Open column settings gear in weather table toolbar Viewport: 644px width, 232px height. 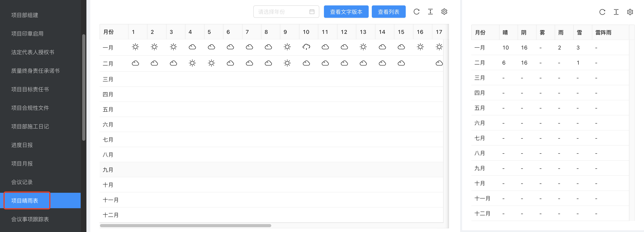click(x=444, y=12)
